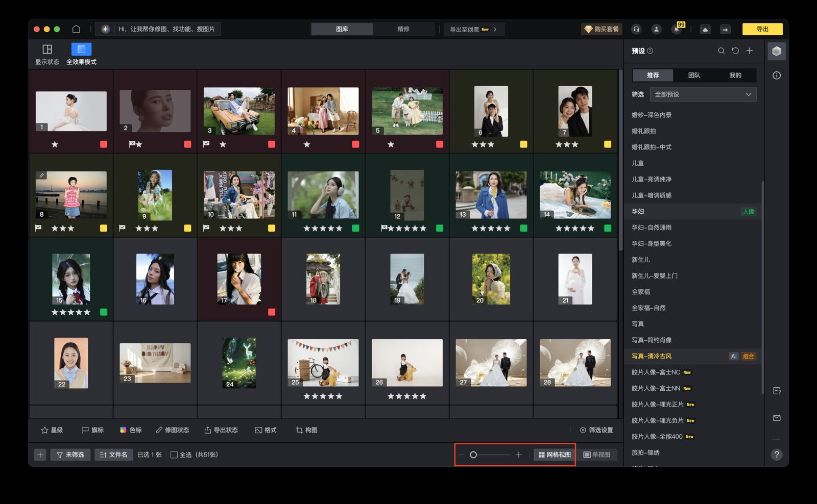This screenshot has width=817, height=504.
Task: Switch to the 精修 tab
Action: (403, 29)
